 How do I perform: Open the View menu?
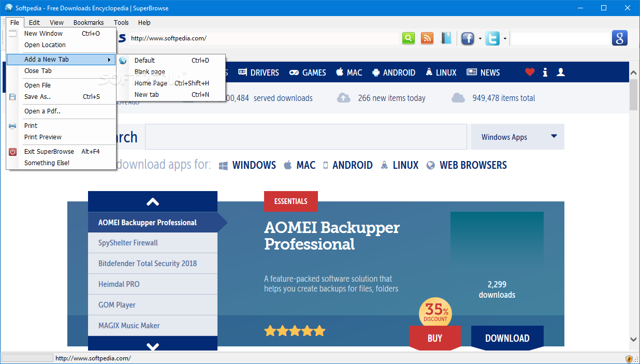point(56,22)
